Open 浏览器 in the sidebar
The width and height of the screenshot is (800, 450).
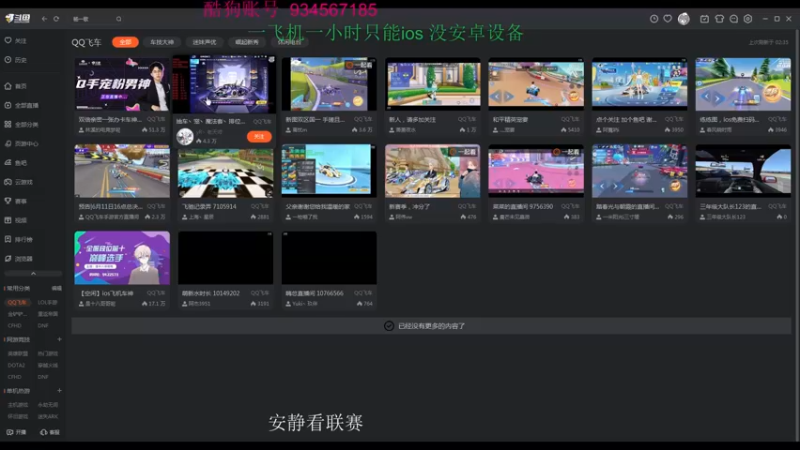tap(19, 259)
